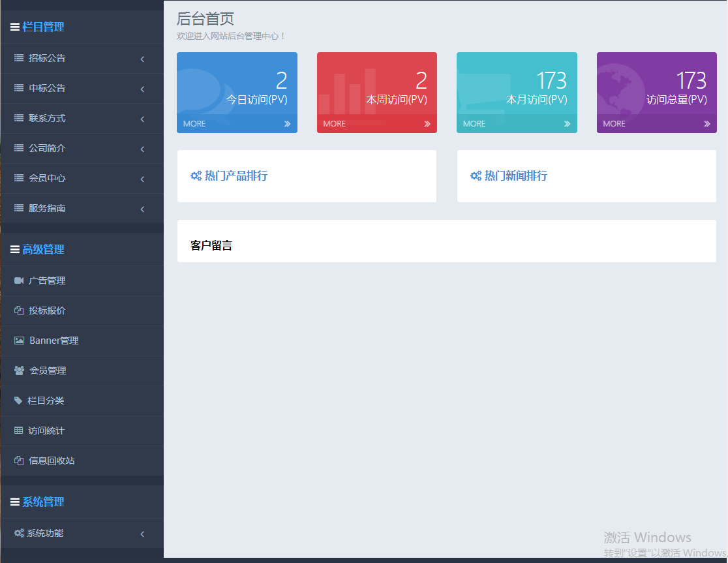The image size is (728, 563).
Task: Click the tag icon beside 栏目分类
Action: coord(18,401)
